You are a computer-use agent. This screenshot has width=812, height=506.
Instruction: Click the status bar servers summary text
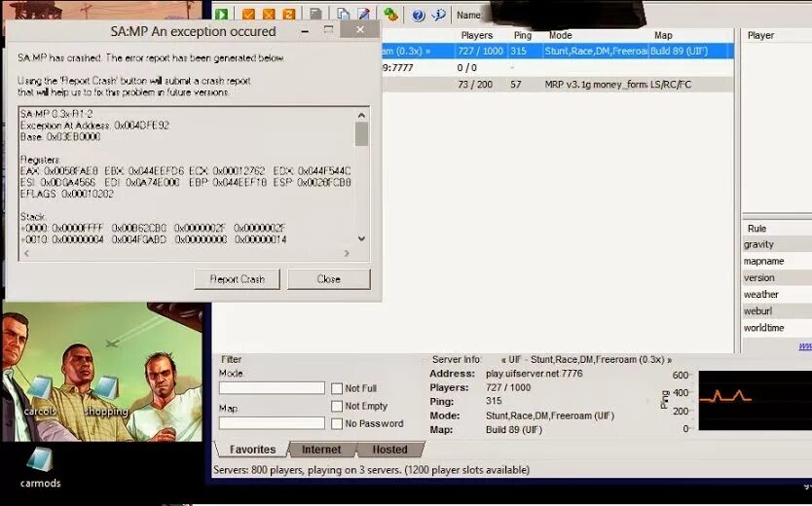(371, 470)
